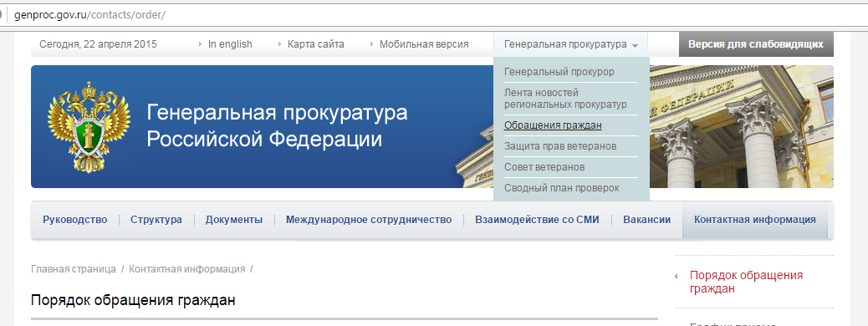
Task: Click the small arrow beside In english
Action: (x=201, y=44)
